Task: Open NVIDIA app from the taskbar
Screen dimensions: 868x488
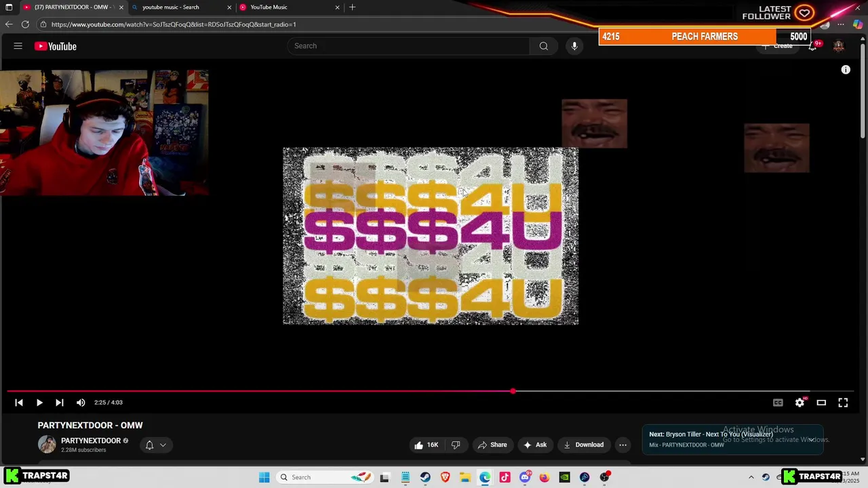Action: [564, 477]
